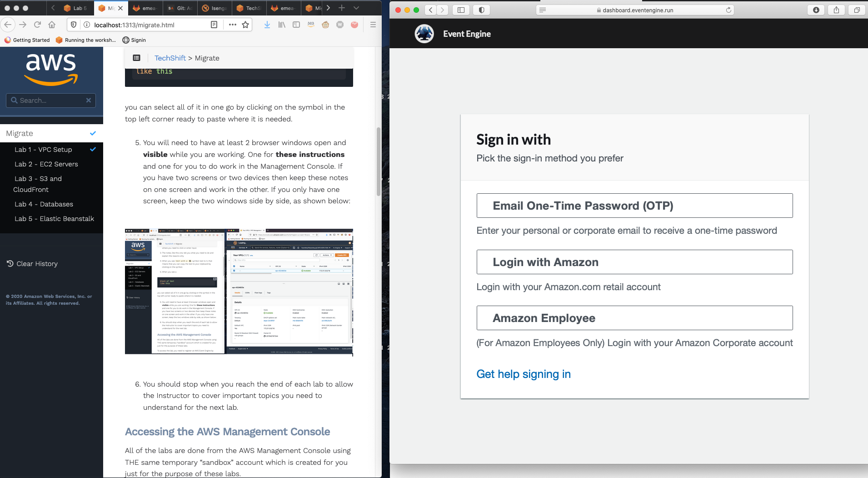Toggle the Safari sidebar button
Screen dimensions: 868x478
tap(461, 10)
